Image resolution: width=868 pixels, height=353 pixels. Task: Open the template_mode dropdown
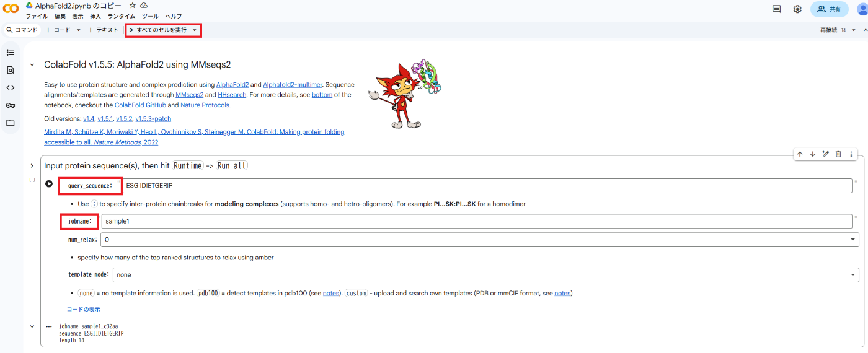coord(485,274)
